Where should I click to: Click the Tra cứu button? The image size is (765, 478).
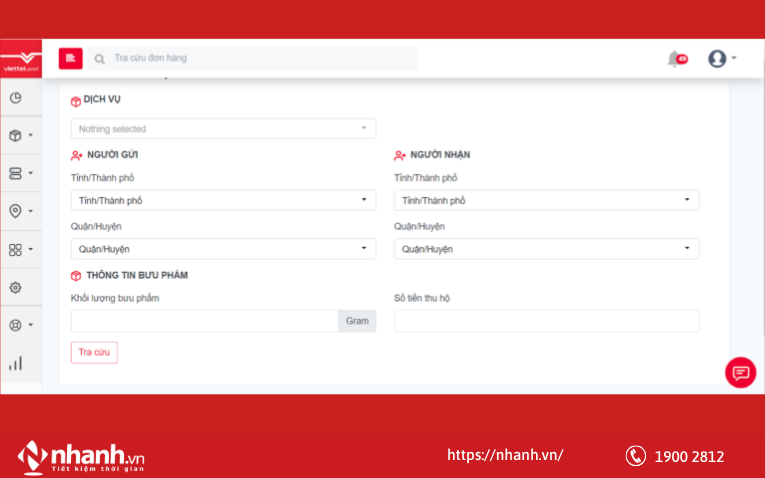(x=94, y=352)
